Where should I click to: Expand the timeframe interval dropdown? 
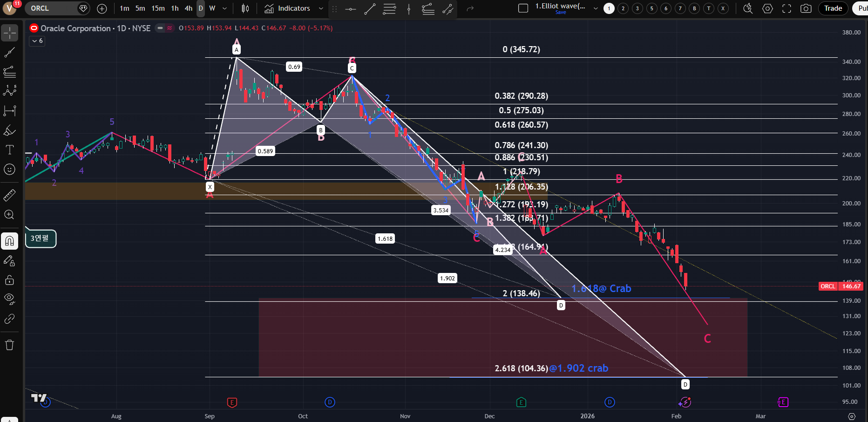[x=224, y=8]
